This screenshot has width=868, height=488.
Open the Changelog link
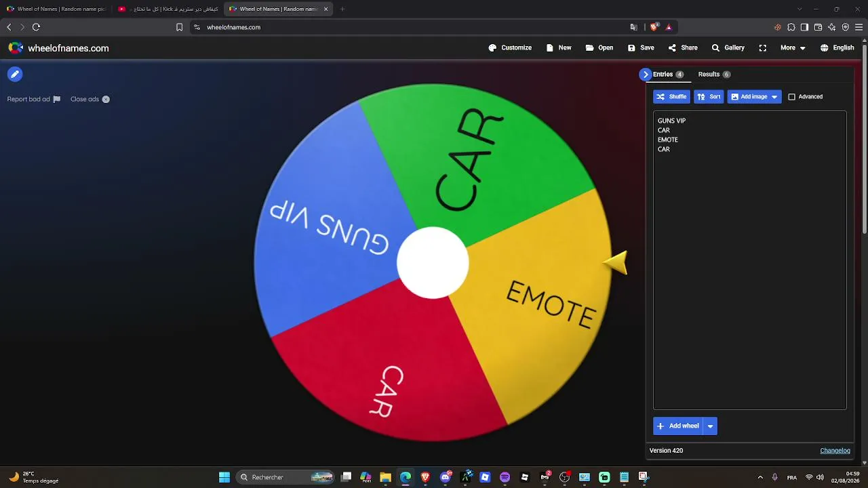(835, 451)
